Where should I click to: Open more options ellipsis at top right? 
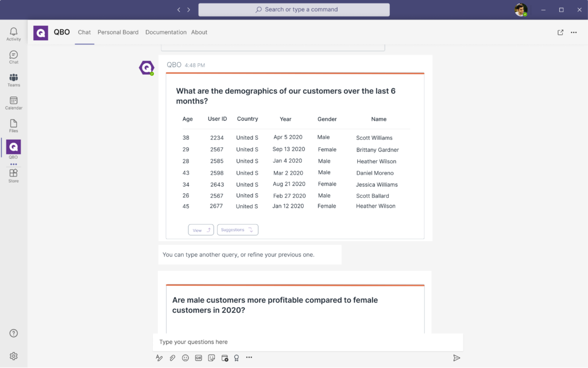574,33
